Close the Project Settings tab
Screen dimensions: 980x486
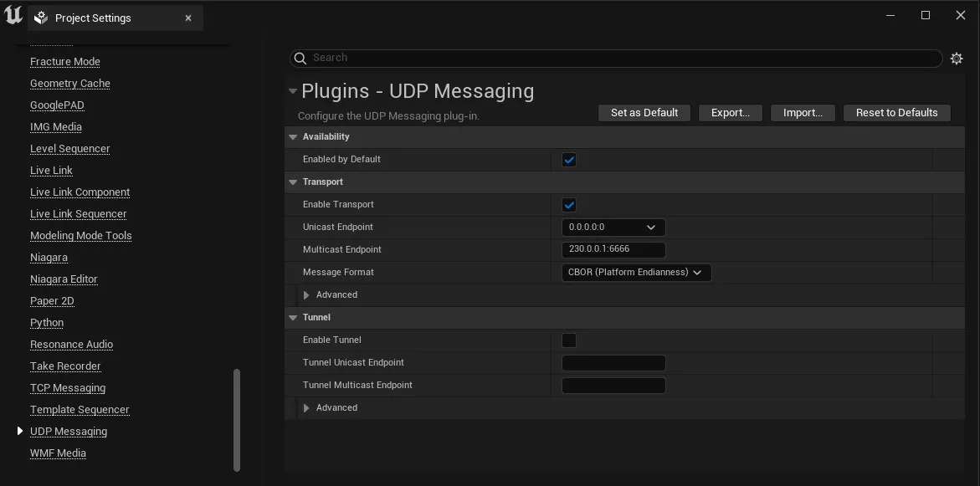click(188, 18)
